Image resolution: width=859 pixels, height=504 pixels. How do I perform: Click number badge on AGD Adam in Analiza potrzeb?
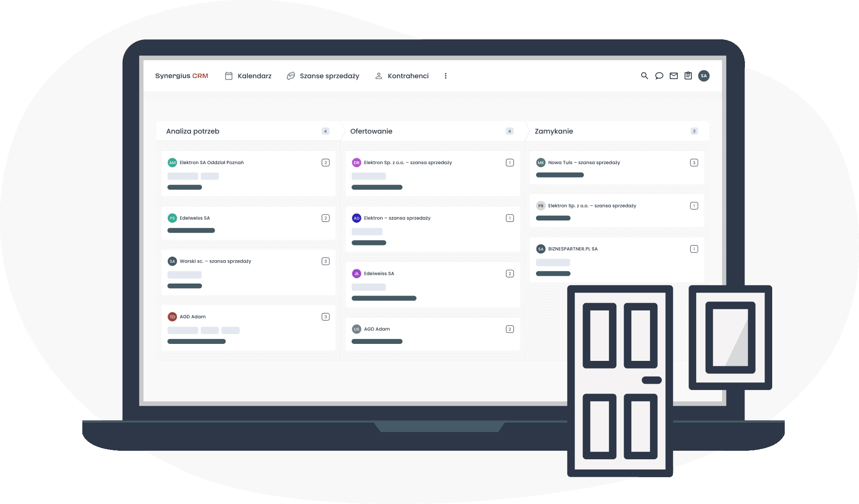tap(326, 317)
